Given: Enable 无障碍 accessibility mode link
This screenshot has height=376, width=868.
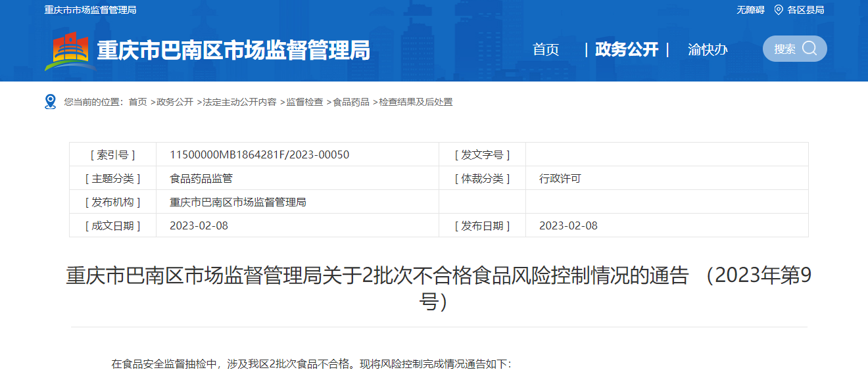Looking at the screenshot, I should [750, 10].
